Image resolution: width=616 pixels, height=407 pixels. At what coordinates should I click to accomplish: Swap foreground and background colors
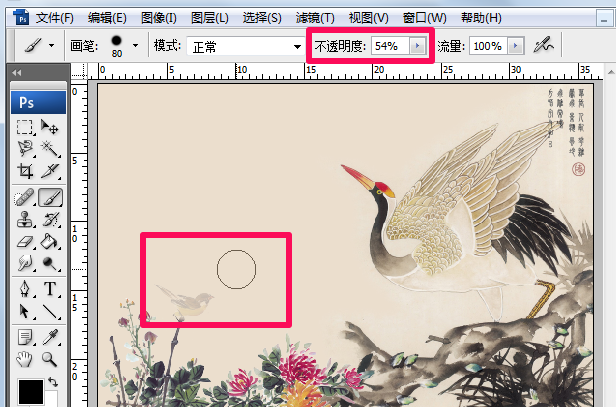53,382
